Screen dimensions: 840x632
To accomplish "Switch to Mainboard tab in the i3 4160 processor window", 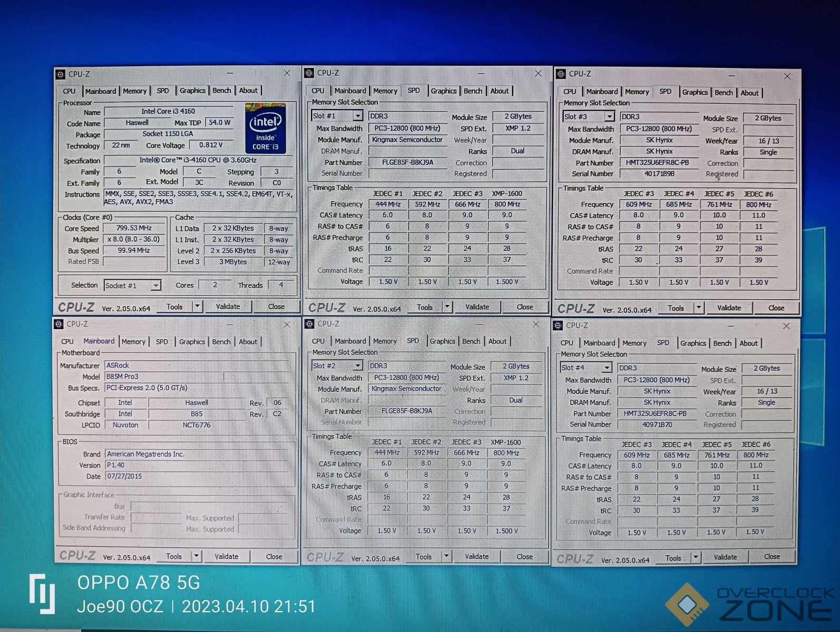I will (x=100, y=91).
